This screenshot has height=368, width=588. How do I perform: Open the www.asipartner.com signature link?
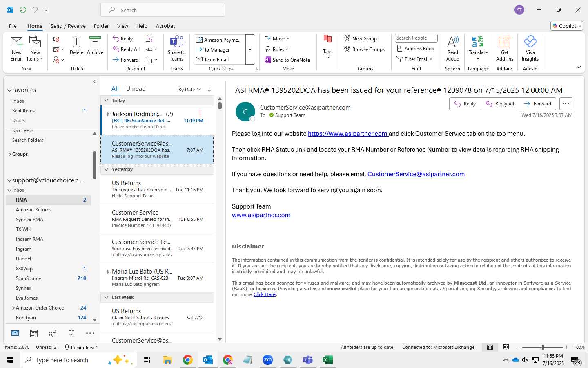tap(261, 215)
